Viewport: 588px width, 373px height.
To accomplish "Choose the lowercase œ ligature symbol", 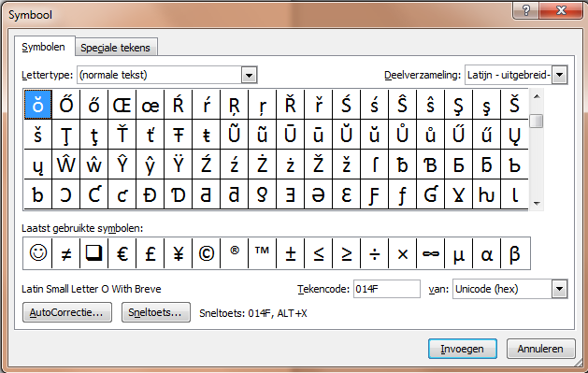I will pos(150,105).
